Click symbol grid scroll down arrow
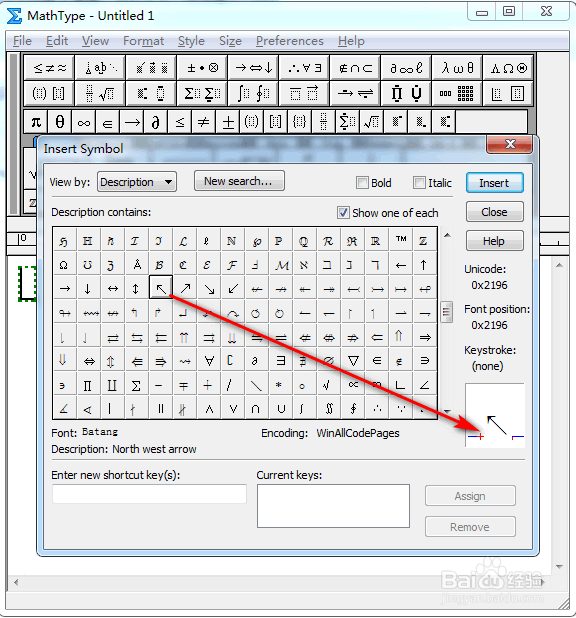This screenshot has height=618, width=576. [447, 411]
